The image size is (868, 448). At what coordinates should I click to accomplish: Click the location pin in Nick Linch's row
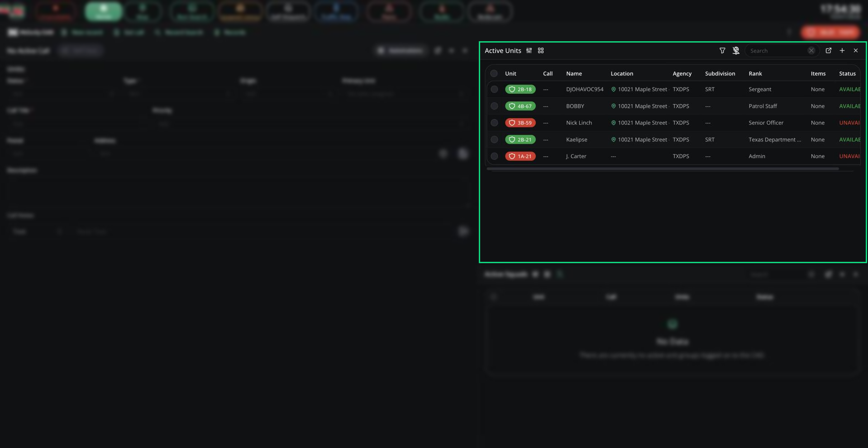pos(614,123)
